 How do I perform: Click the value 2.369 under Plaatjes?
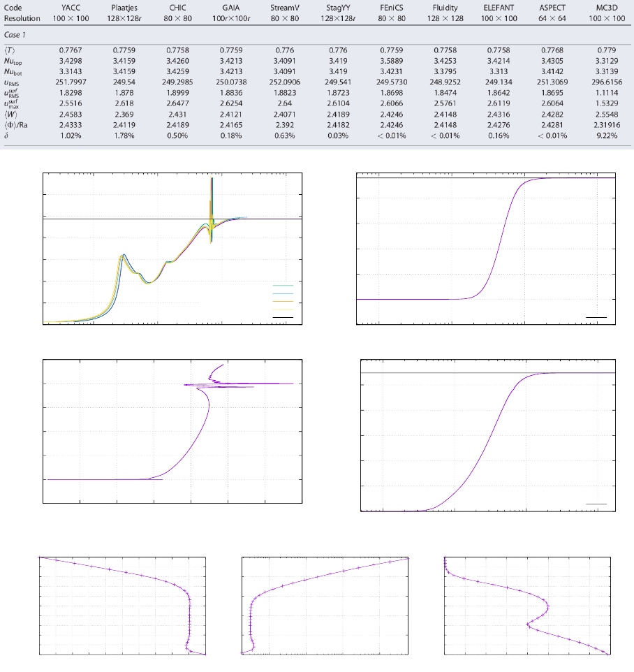(x=124, y=115)
